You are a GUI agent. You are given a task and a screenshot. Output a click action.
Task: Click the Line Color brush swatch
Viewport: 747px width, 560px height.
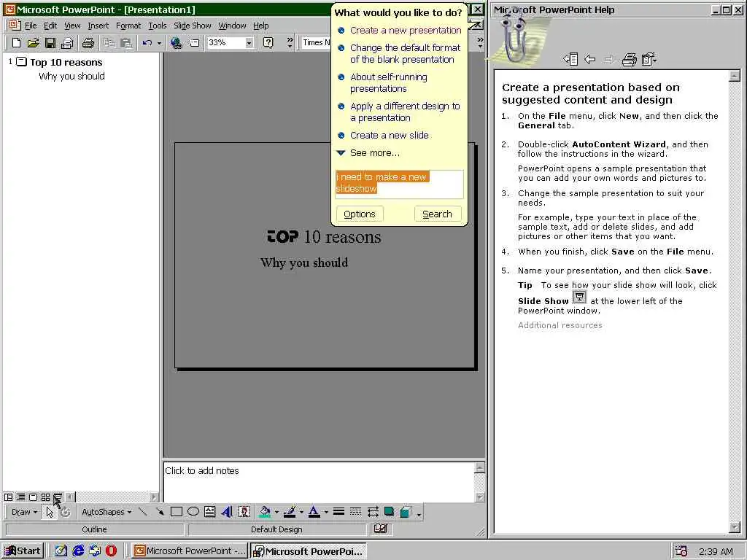[x=290, y=512]
